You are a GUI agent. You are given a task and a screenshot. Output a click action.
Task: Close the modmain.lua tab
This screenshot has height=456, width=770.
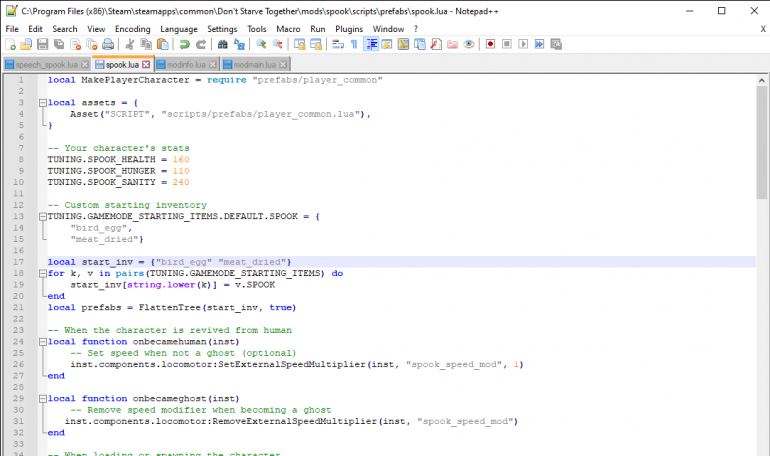[x=283, y=64]
